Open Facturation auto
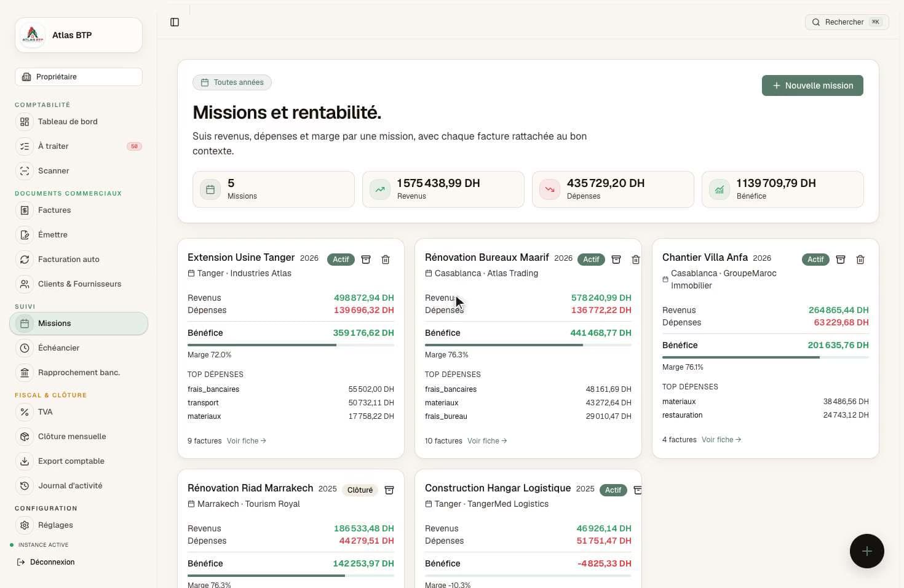Viewport: 904px width, 588px height. (79, 260)
